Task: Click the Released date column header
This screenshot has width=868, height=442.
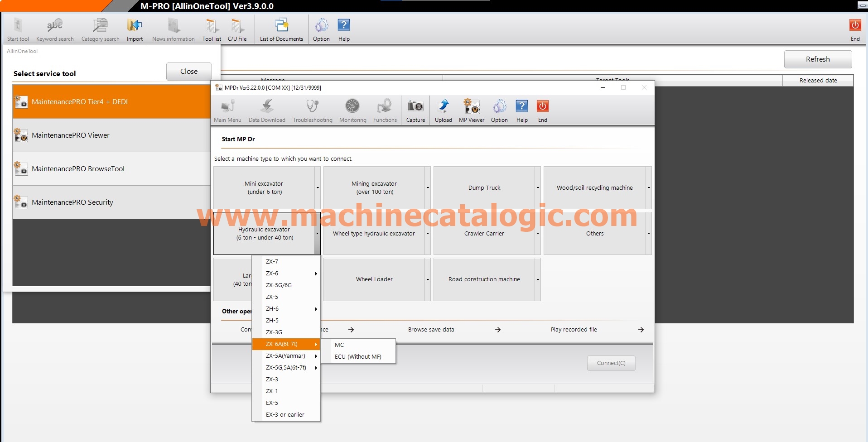Action: pyautogui.click(x=818, y=81)
